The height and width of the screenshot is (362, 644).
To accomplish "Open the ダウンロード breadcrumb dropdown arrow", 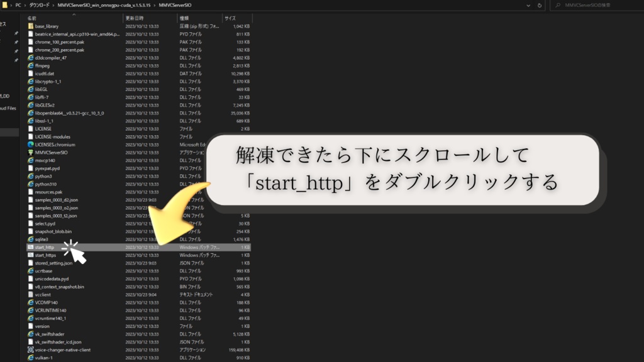I will (x=53, y=6).
